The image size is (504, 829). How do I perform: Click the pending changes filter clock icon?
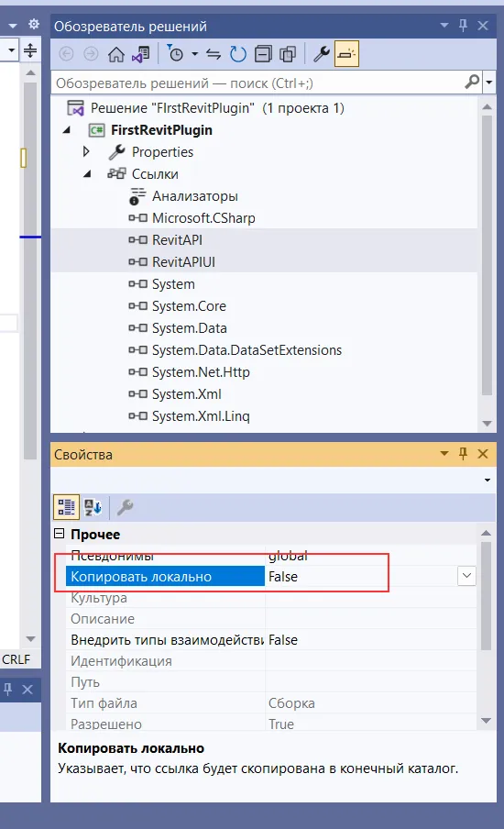[x=175, y=54]
